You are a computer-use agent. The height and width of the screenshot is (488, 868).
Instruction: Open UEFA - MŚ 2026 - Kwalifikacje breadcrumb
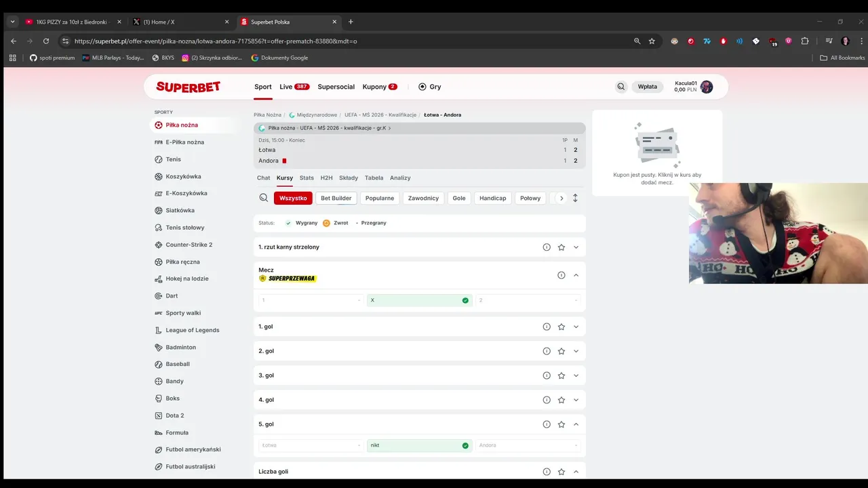point(380,115)
